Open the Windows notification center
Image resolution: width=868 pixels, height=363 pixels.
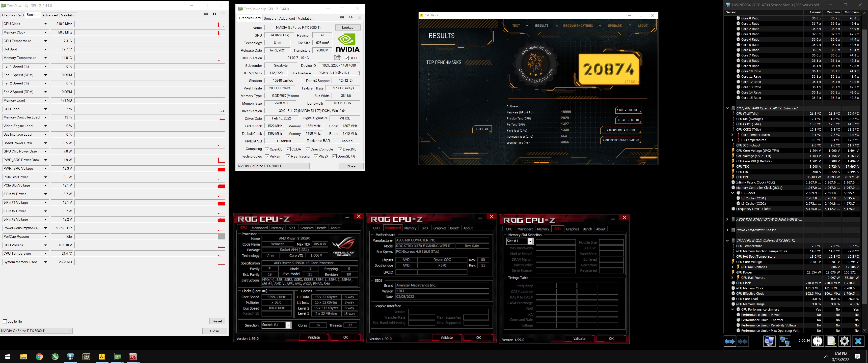tap(858, 357)
